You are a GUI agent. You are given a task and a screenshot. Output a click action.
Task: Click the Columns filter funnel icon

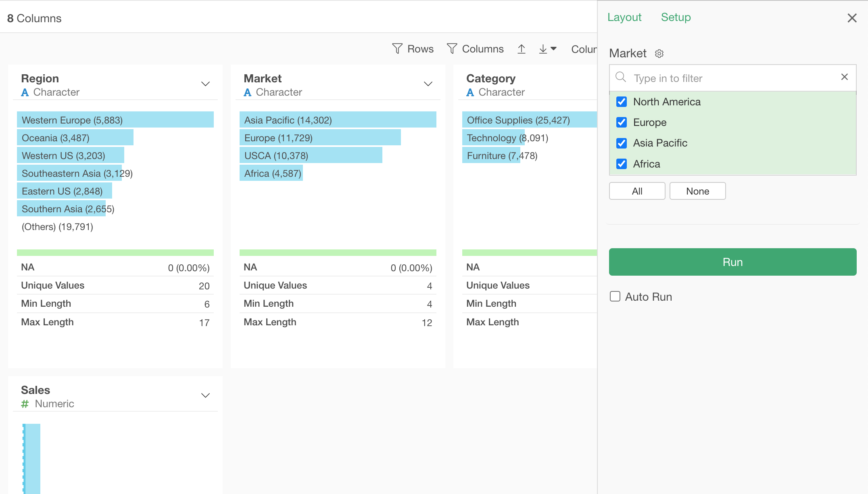(x=452, y=49)
